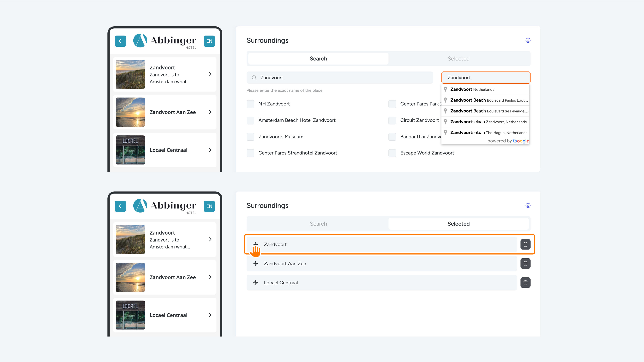644x362 pixels.
Task: Delete Zandvoort Aan Zee from selected list
Action: point(525,263)
